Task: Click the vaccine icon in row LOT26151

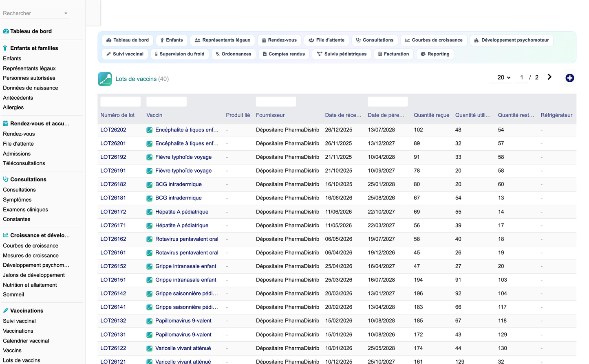Action: point(150,280)
